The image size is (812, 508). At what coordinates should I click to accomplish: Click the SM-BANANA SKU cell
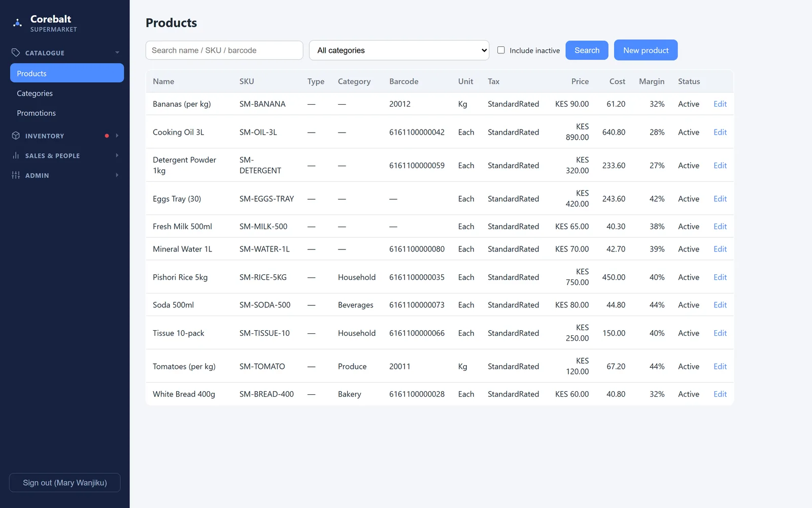tap(262, 104)
